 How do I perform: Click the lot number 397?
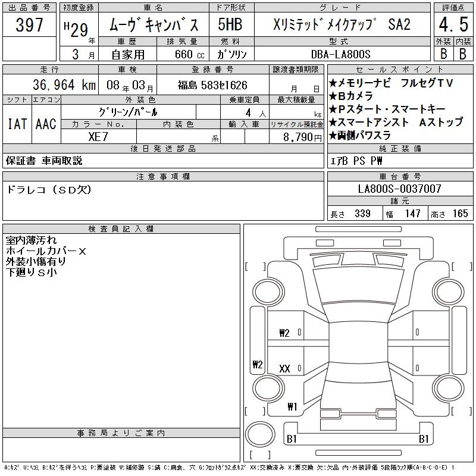(x=29, y=24)
